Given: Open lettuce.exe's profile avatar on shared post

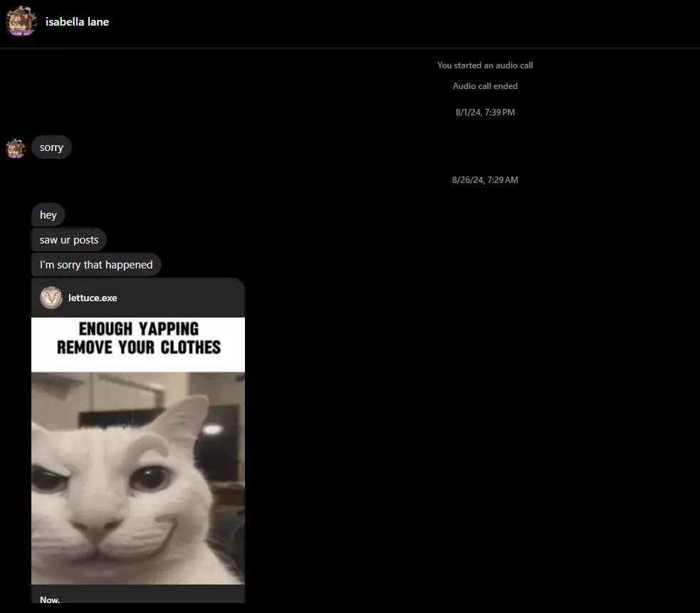Looking at the screenshot, I should coord(51,298).
